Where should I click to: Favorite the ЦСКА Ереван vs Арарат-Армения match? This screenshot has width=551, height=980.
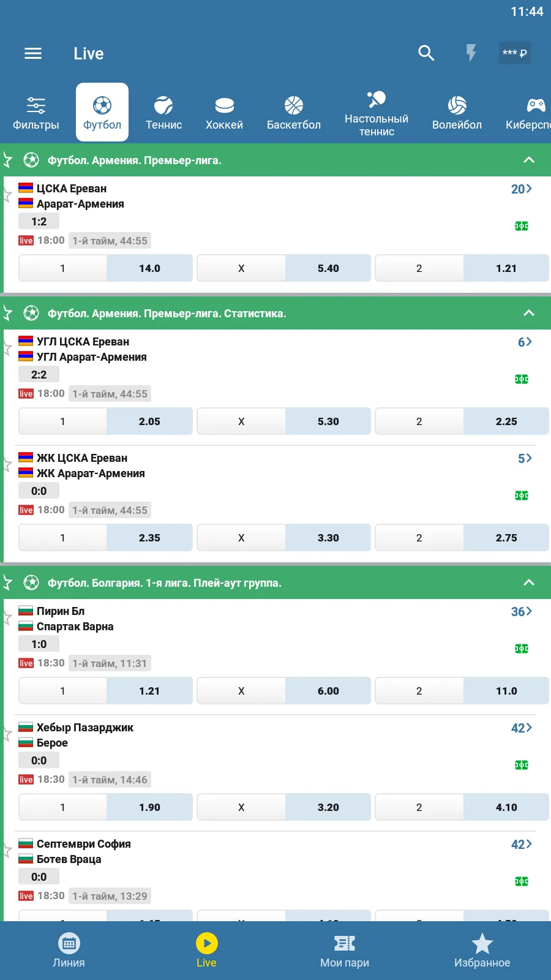(7, 195)
